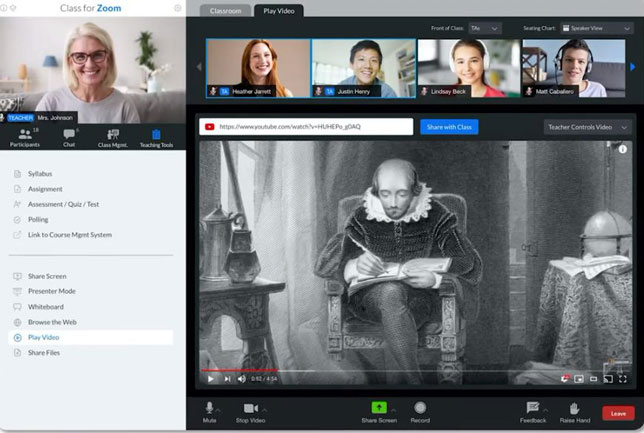The height and width of the screenshot is (433, 644).
Task: Open the Chat panel
Action: click(x=69, y=135)
